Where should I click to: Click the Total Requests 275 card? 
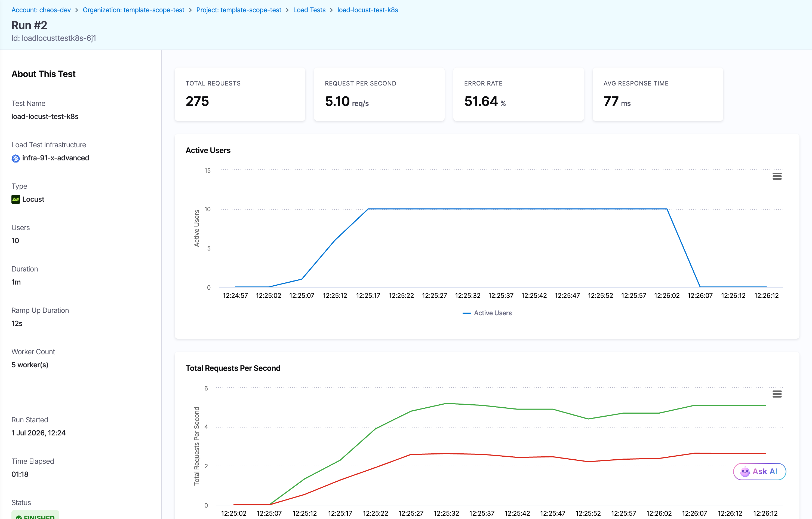pos(240,94)
